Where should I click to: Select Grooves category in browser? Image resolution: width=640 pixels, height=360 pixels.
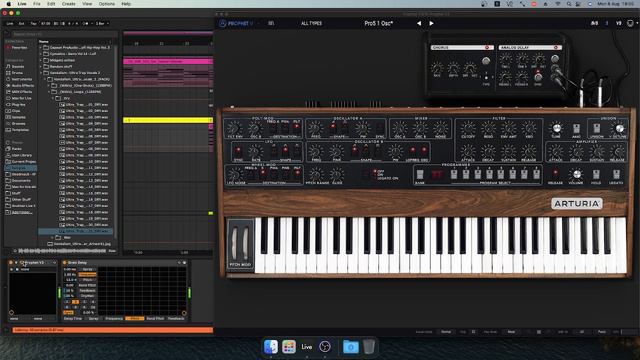point(16,123)
